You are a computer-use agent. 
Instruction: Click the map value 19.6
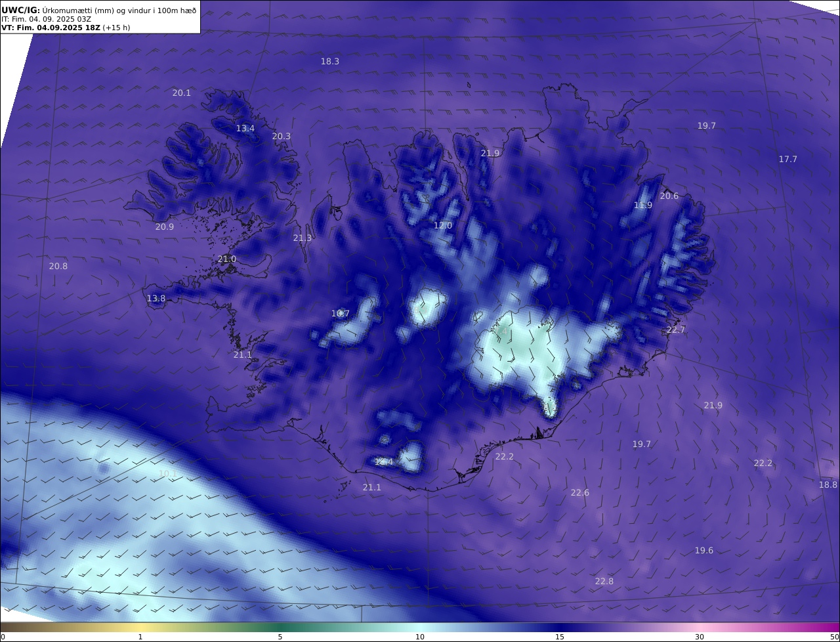click(x=704, y=550)
